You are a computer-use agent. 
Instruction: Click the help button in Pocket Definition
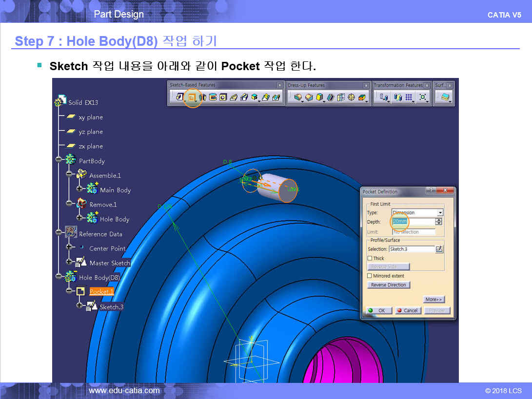click(431, 190)
